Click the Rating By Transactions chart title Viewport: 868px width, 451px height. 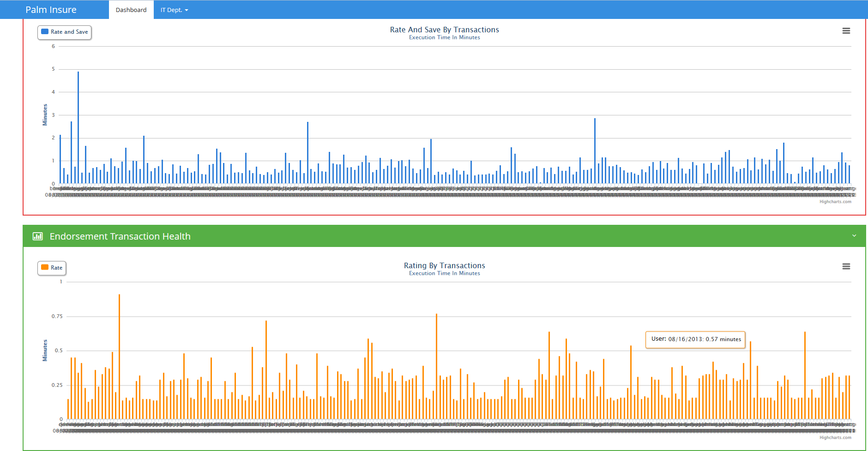click(444, 265)
